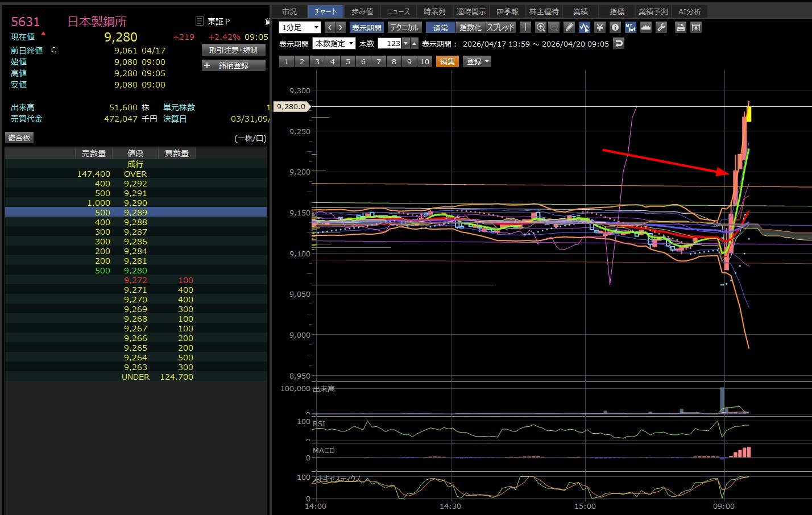Switch to the ニュース tab

pos(398,11)
